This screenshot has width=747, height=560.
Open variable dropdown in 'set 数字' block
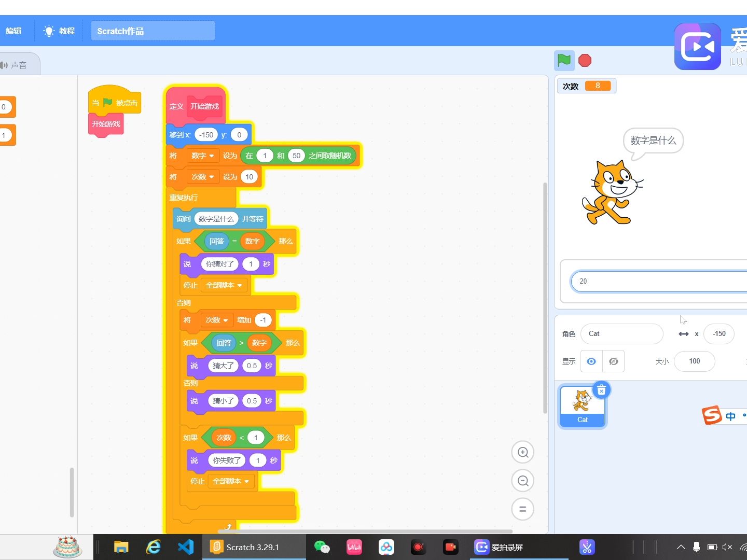point(203,156)
